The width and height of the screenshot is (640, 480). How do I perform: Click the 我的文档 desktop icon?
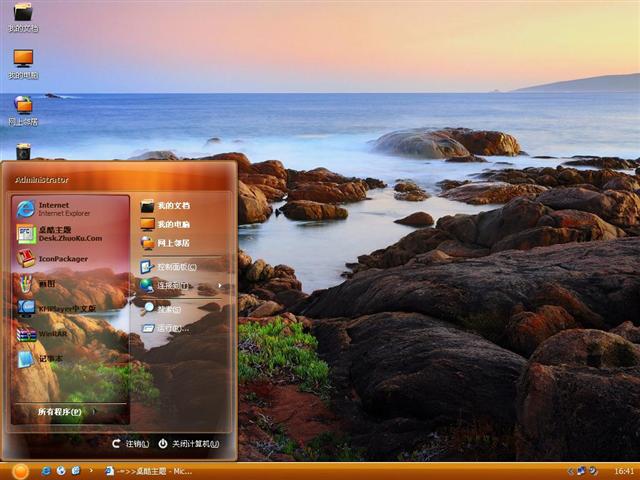click(22, 16)
